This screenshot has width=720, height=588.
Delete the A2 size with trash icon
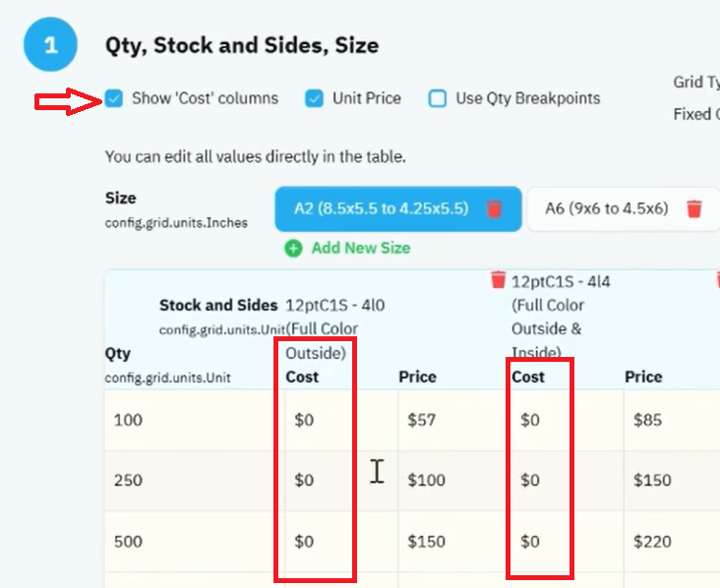(x=494, y=208)
